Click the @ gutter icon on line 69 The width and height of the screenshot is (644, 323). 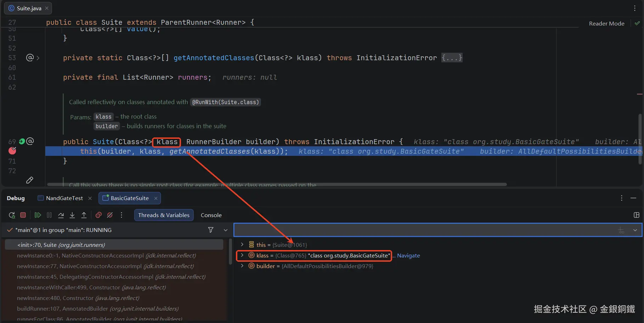pyautogui.click(x=30, y=141)
